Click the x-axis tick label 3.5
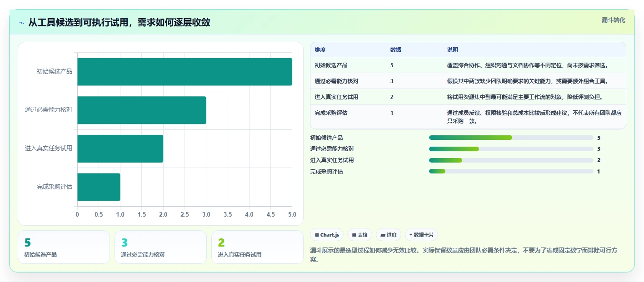This screenshot has width=644, height=282. (228, 214)
